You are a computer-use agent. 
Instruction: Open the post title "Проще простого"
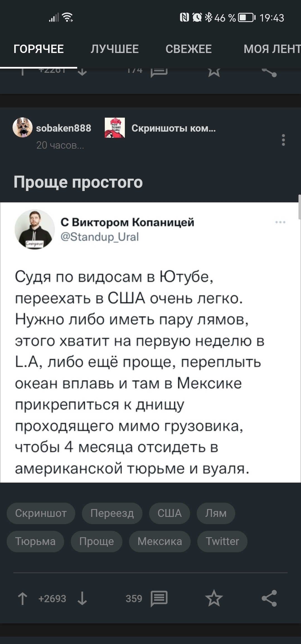78,182
